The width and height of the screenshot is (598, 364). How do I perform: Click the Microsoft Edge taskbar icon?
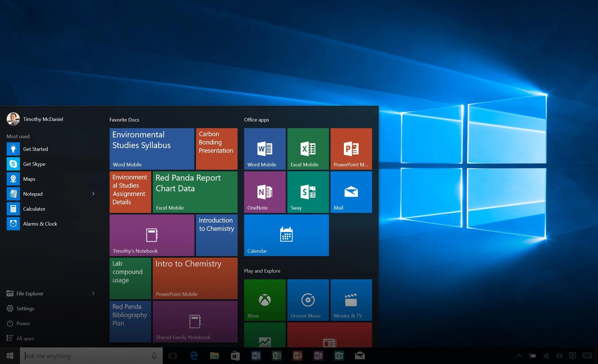coord(194,356)
